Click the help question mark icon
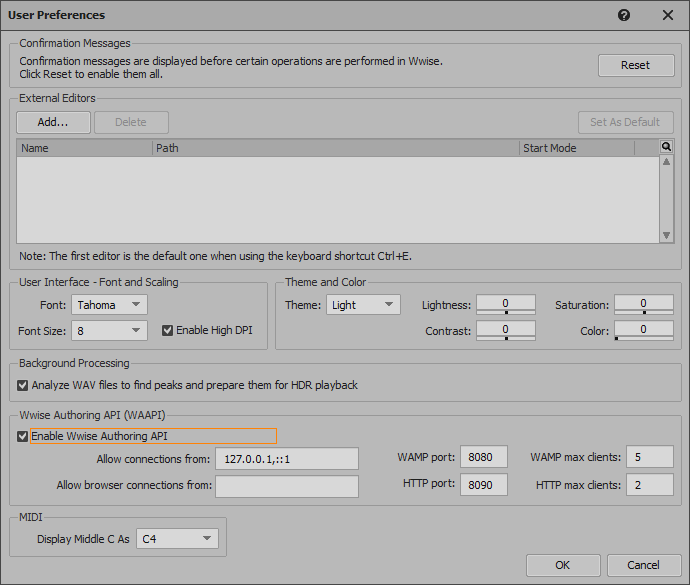The height and width of the screenshot is (585, 690). click(624, 15)
